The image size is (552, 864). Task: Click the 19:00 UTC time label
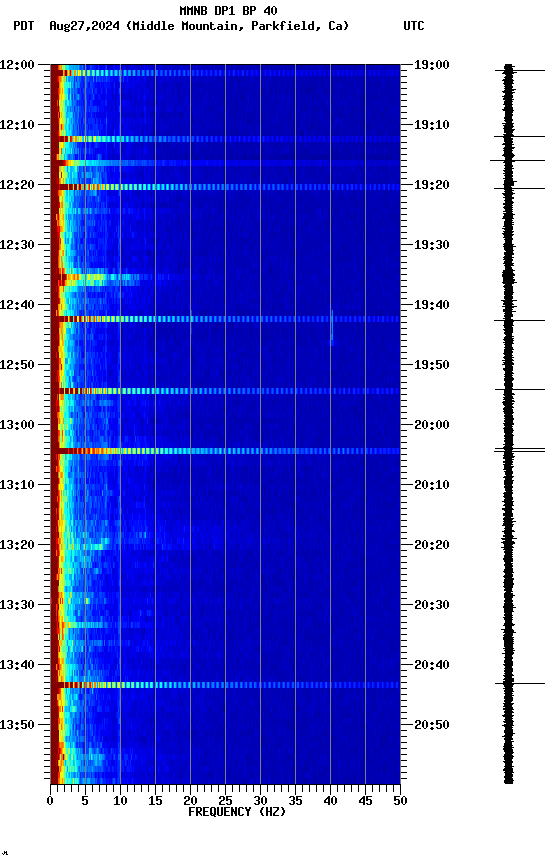[x=431, y=65]
